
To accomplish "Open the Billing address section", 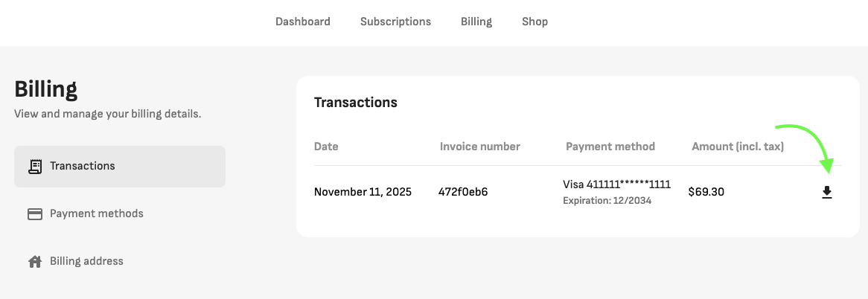I will coord(86,261).
